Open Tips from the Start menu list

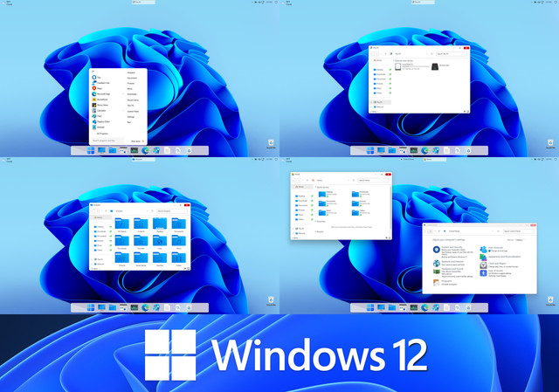pos(96,78)
